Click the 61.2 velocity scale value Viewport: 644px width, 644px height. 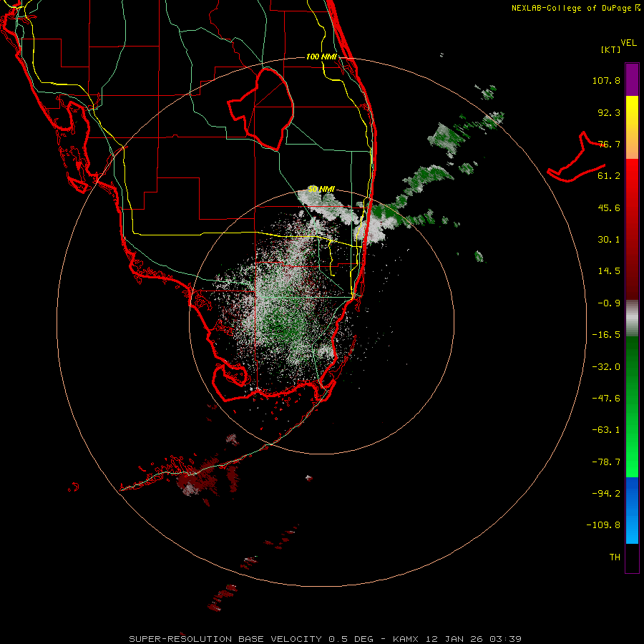pyautogui.click(x=609, y=176)
